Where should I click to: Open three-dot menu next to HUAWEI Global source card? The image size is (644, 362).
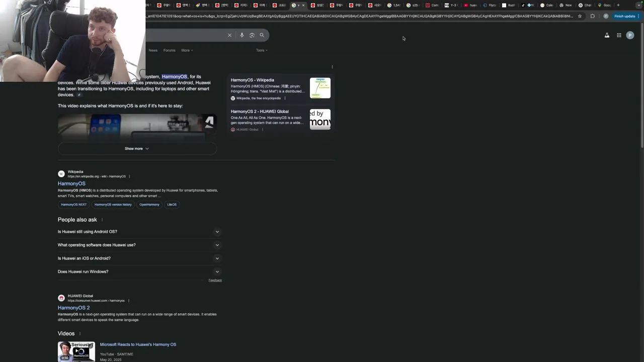tap(262, 129)
